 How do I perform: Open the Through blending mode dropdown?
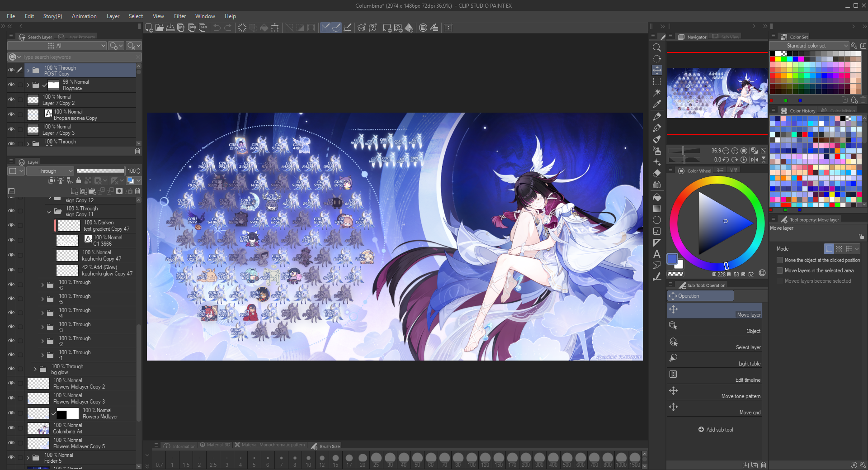(50, 171)
